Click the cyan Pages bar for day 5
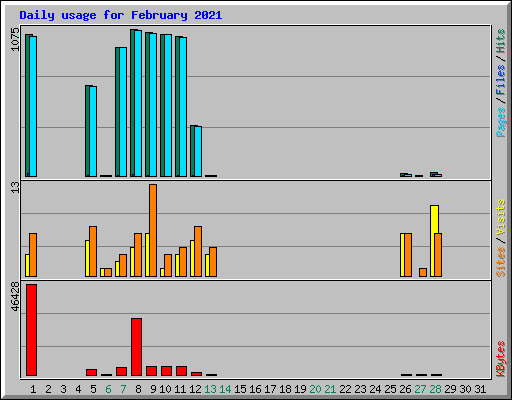This screenshot has height=400, width=512. coord(93,131)
